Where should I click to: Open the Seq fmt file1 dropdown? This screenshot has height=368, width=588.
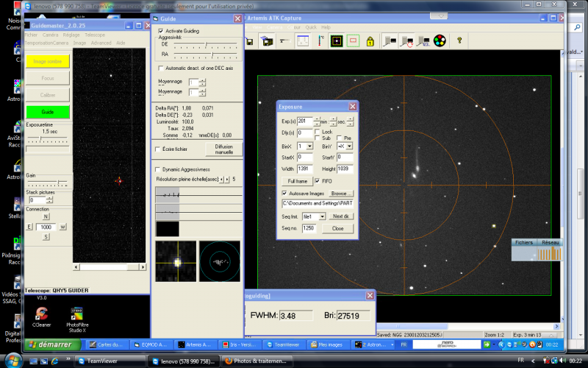pos(322,216)
